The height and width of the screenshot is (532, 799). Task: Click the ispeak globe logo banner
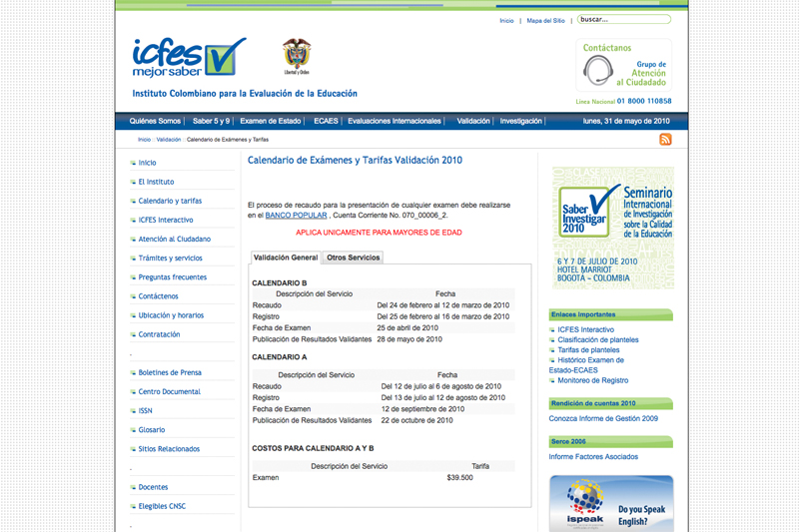tap(611, 503)
